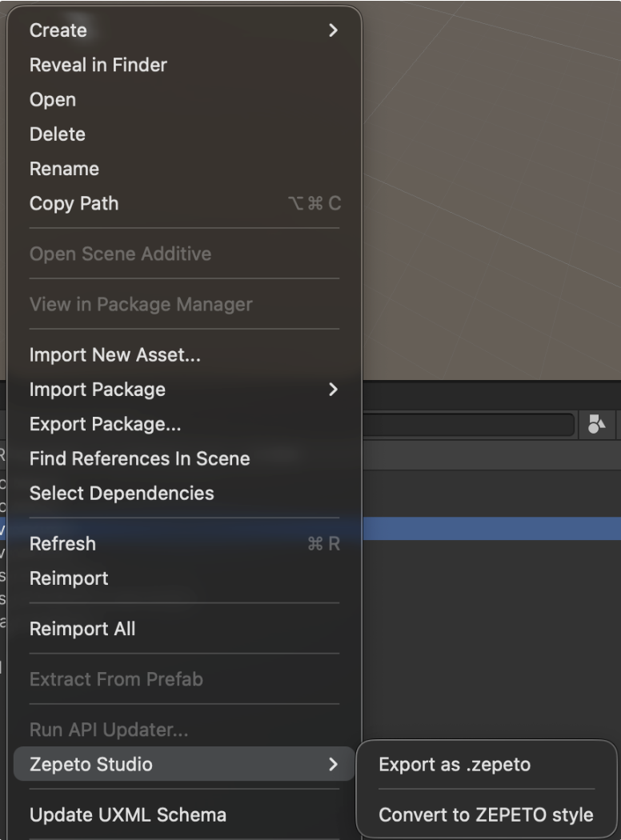This screenshot has width=621, height=840.
Task: Choose Import New Asset...
Action: point(184,354)
